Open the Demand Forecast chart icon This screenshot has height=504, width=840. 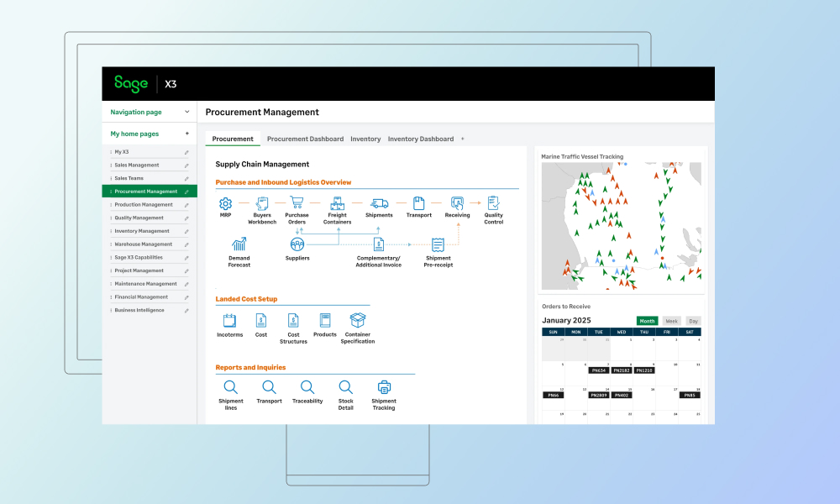239,244
